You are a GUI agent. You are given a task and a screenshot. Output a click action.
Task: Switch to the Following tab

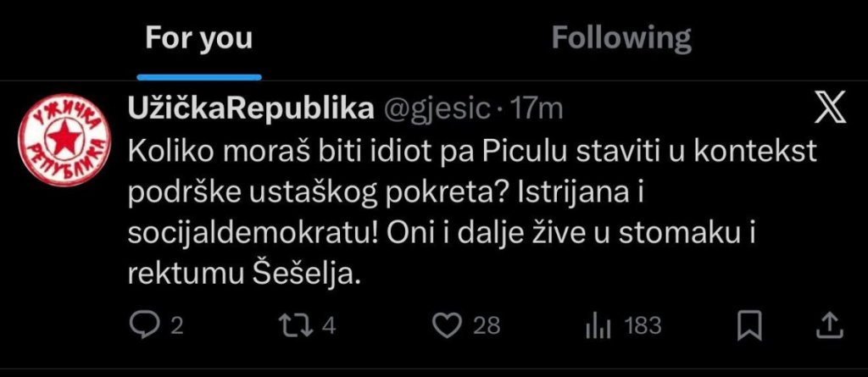coord(621,38)
